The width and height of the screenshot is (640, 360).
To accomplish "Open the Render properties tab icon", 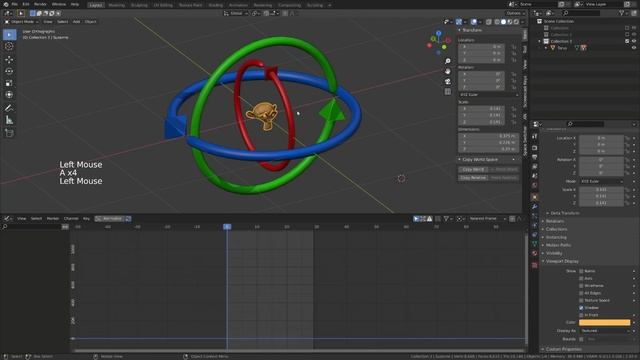I will coord(535,148).
